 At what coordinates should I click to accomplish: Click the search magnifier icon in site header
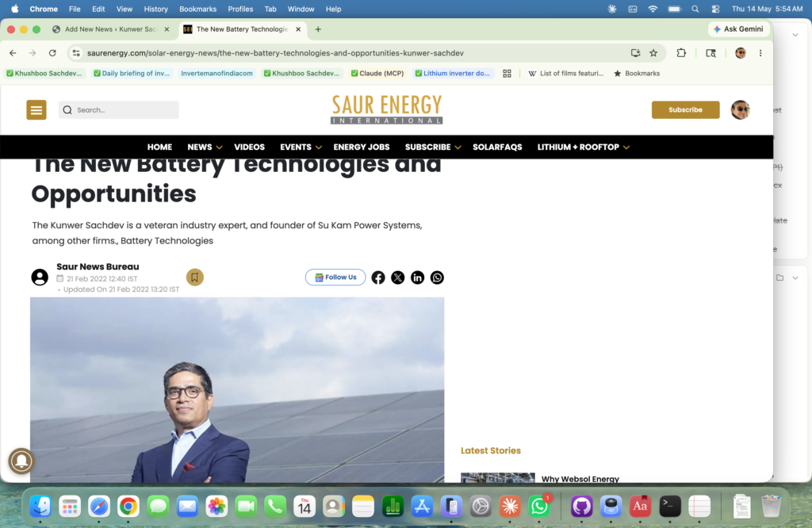click(x=67, y=109)
